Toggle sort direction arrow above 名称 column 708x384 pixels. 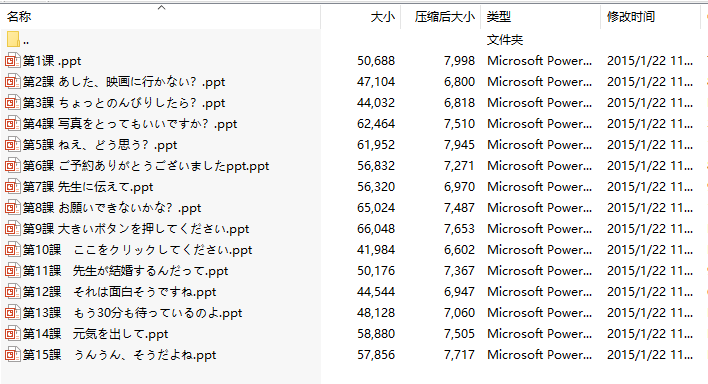161,8
